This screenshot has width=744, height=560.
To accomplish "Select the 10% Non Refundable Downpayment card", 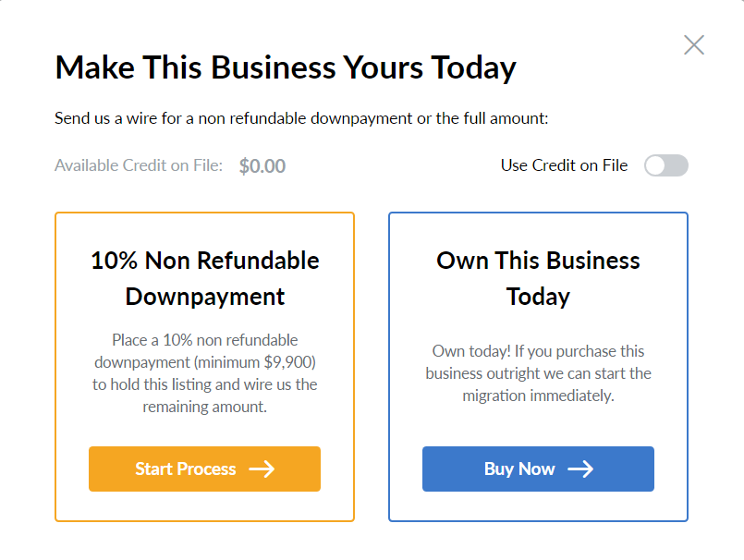I will point(204,365).
